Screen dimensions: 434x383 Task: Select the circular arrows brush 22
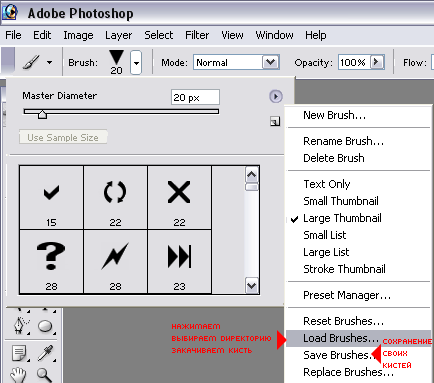point(115,198)
